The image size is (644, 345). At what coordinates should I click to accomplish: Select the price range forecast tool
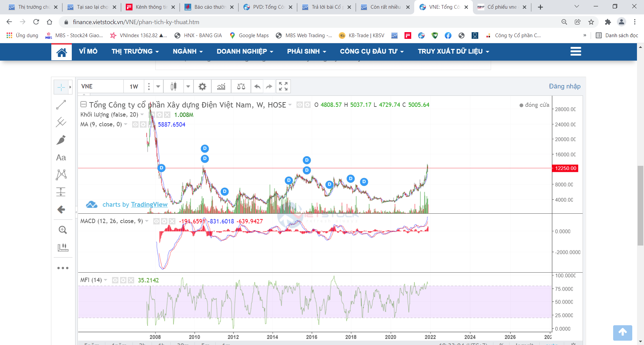(61, 192)
